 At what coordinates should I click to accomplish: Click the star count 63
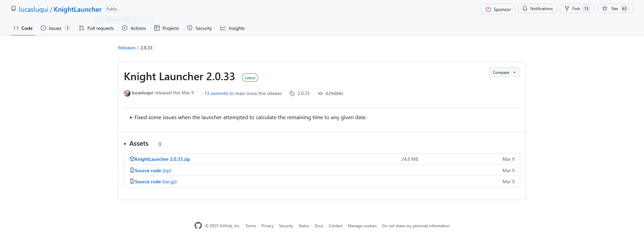click(624, 9)
